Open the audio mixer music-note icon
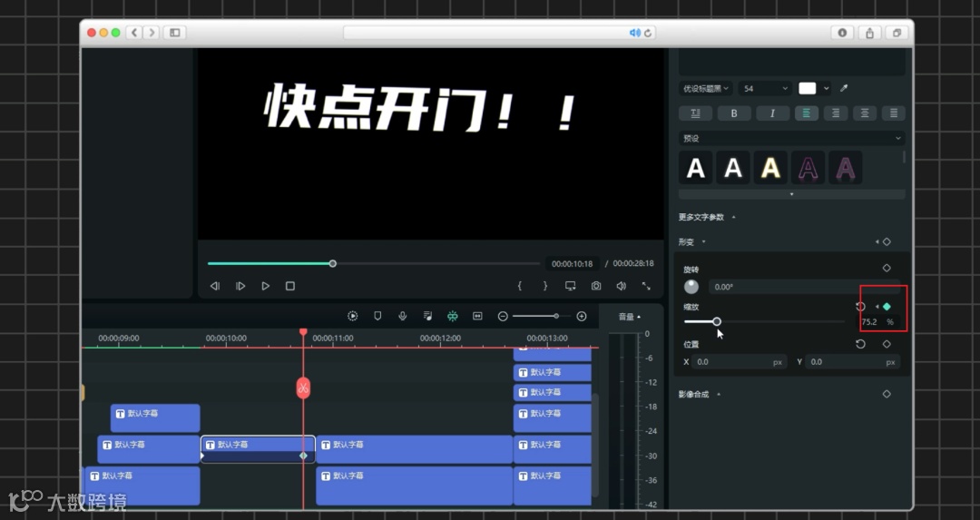Screen dimensions: 980x520 click(x=427, y=316)
